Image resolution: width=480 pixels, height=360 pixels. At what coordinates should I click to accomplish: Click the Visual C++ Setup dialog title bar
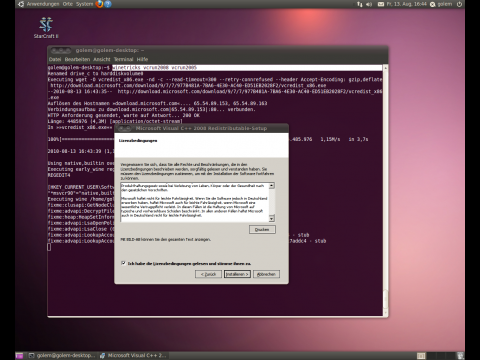click(201, 128)
